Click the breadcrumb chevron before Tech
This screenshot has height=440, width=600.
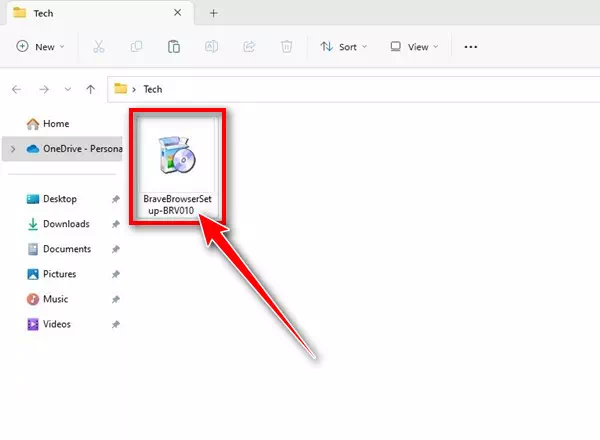pyautogui.click(x=134, y=90)
